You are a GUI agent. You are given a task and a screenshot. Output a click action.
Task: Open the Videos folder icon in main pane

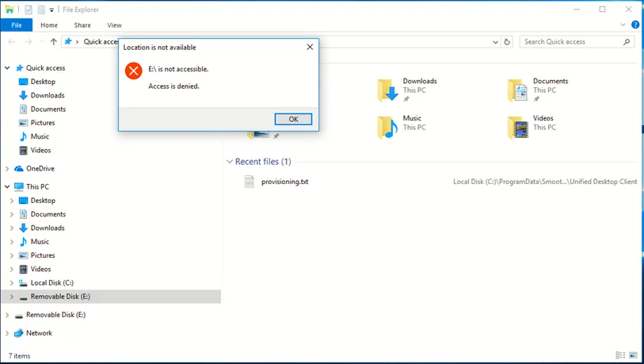[x=518, y=127]
